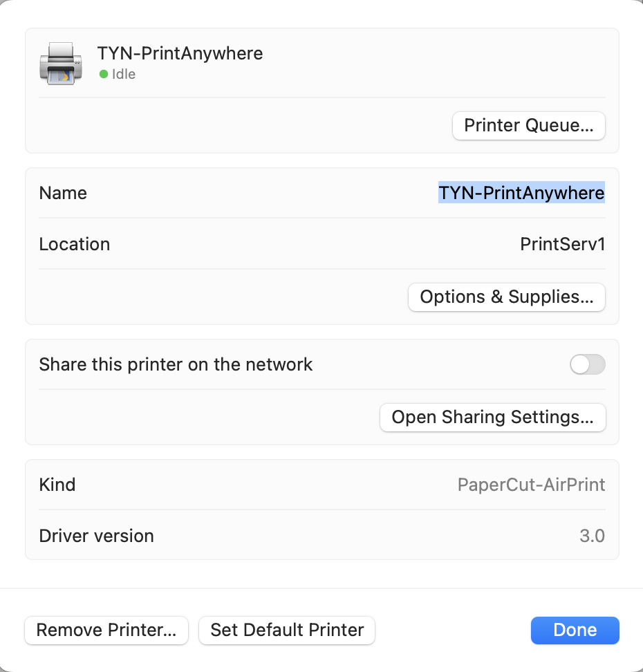Click the Share this printer label
Screen dimensions: 643x672
coord(176,364)
